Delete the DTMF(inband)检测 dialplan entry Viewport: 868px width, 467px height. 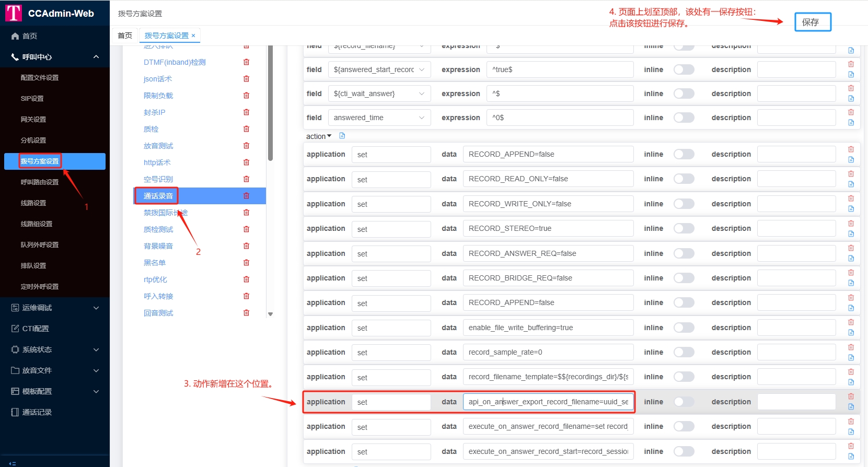tap(246, 62)
